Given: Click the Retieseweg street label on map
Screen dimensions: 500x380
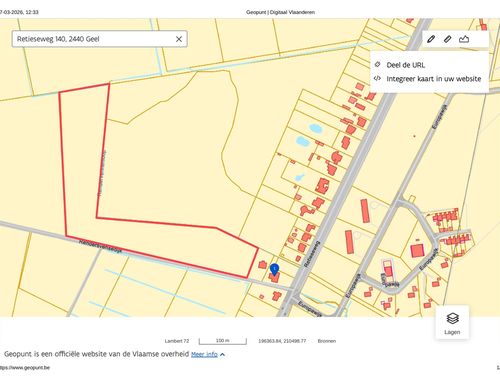Looking at the screenshot, I should click(x=312, y=253).
